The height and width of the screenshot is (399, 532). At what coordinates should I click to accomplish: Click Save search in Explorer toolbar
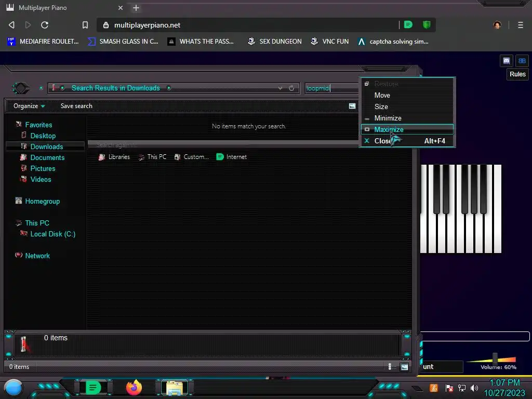click(76, 106)
